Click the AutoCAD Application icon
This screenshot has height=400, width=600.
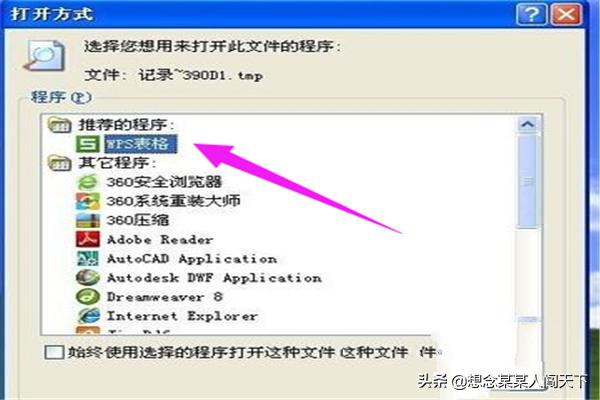point(88,258)
